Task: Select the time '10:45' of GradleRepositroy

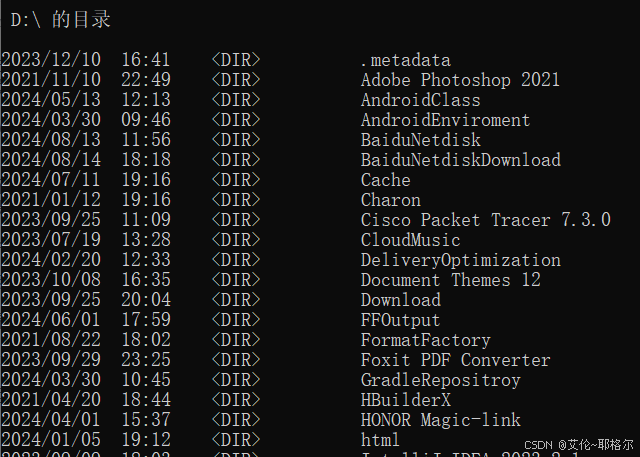Action: point(146,380)
